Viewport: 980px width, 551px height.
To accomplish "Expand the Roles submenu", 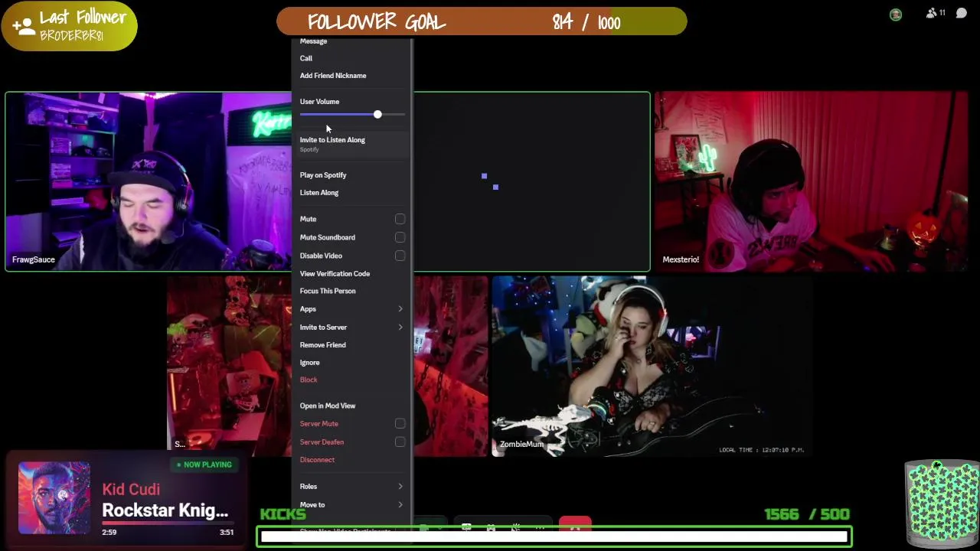I will click(351, 487).
